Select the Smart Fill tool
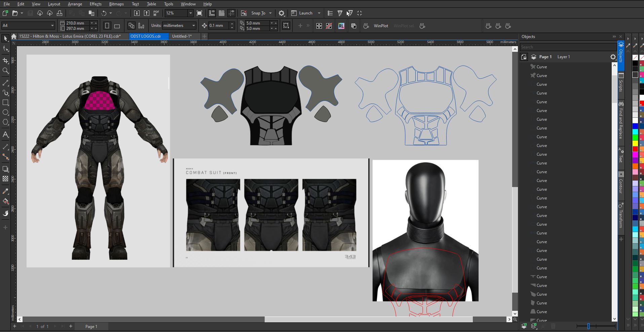Screen dimensions: 644x332 point(5,213)
